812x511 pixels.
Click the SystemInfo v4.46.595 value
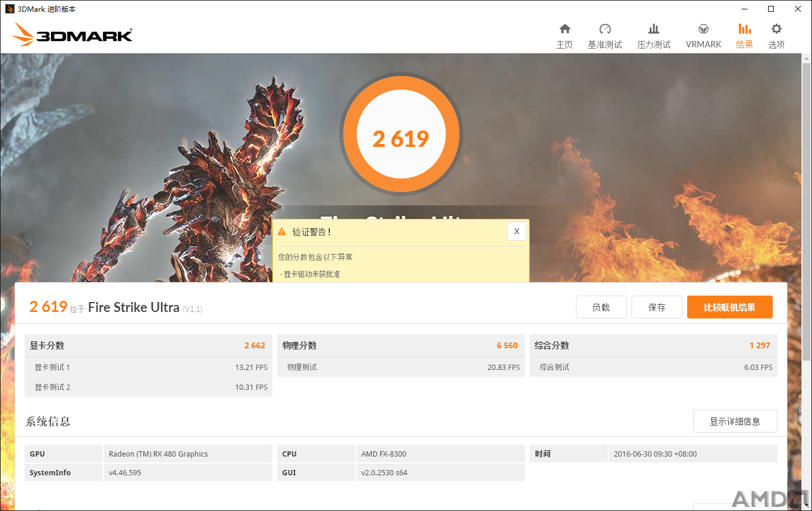click(125, 472)
